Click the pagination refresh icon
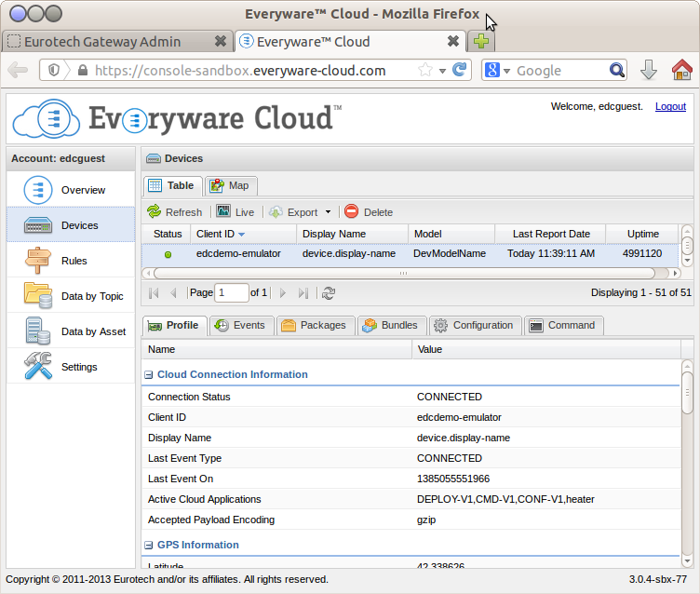The image size is (700, 594). pyautogui.click(x=329, y=293)
